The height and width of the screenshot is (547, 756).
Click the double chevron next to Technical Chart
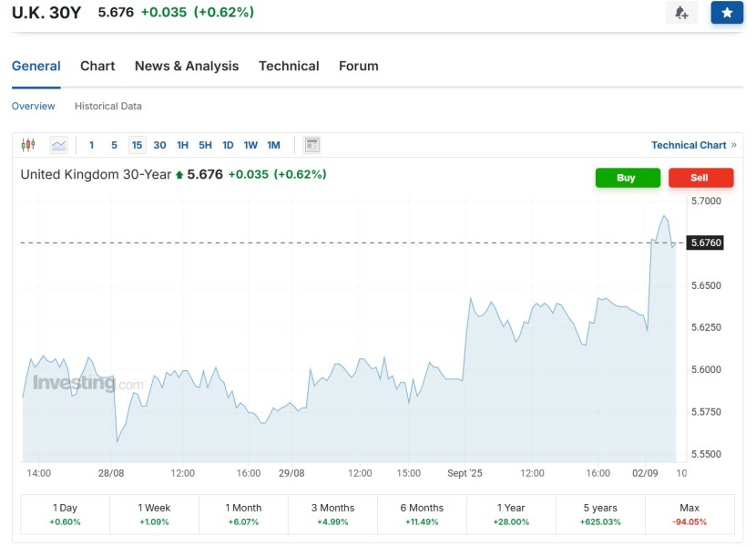(x=734, y=145)
